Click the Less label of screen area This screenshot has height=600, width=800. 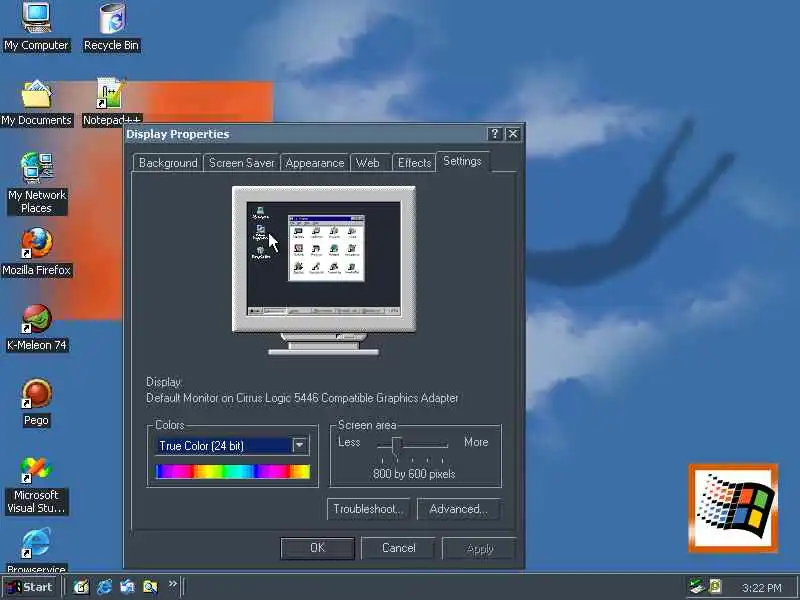click(349, 442)
